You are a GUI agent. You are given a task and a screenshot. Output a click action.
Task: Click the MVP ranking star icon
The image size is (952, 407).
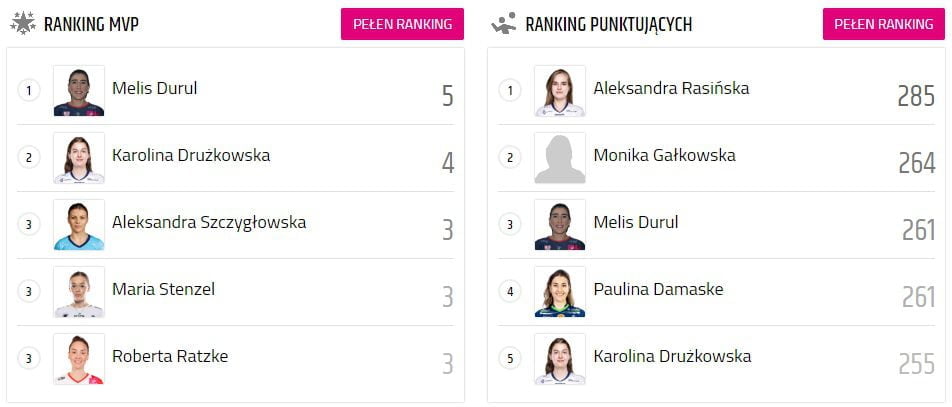click(x=22, y=22)
